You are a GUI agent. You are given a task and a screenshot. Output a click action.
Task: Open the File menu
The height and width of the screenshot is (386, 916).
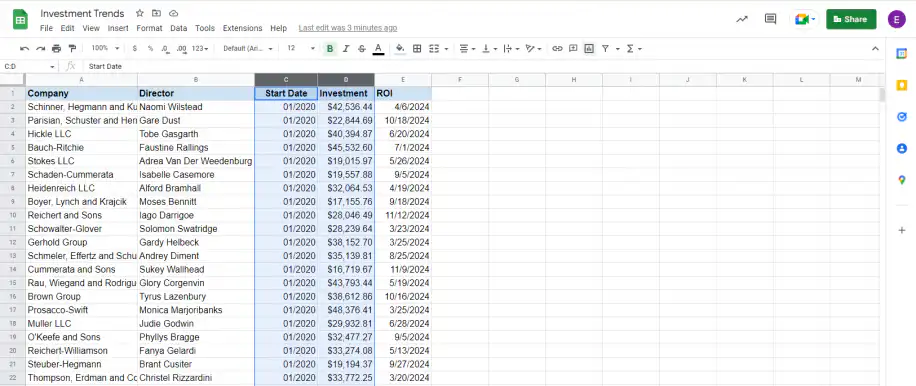[x=46, y=28]
